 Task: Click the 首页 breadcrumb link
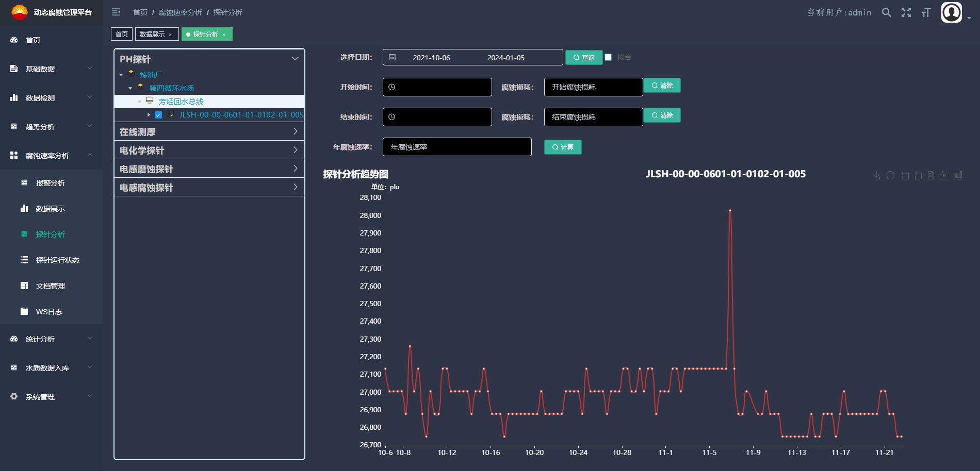tap(140, 12)
